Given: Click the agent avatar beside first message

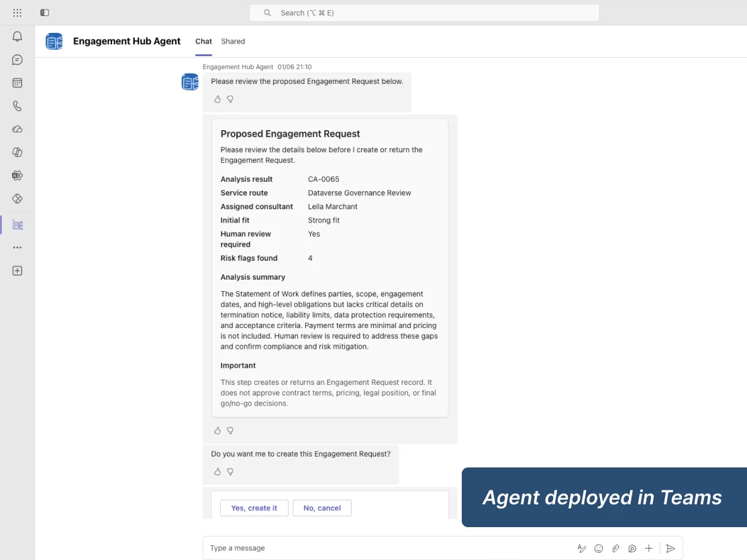Looking at the screenshot, I should click(x=190, y=82).
